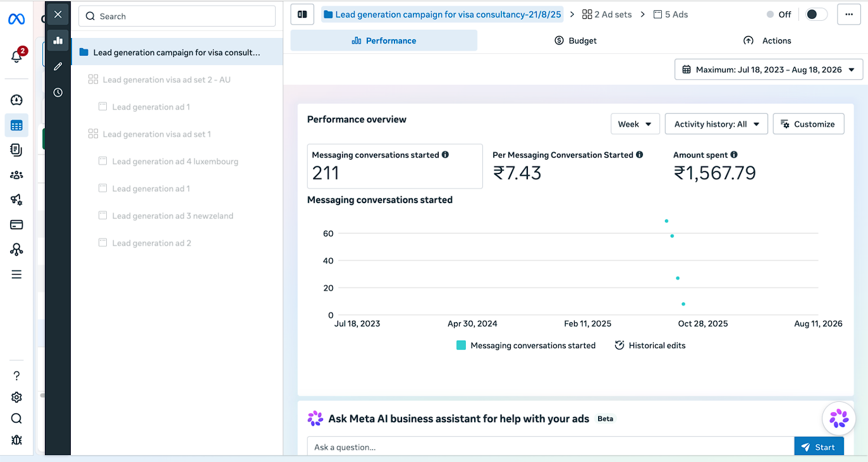Screen dimensions: 868x462
Task: Click the teal Messaging conversations legend swatch
Action: [x=461, y=346]
